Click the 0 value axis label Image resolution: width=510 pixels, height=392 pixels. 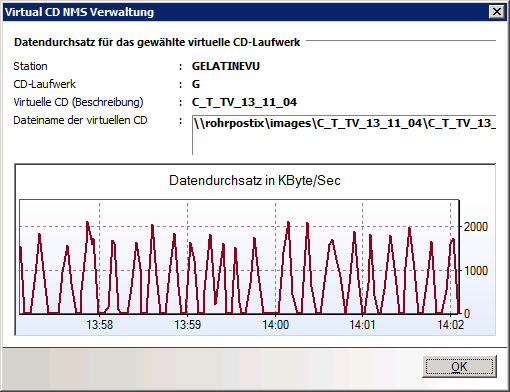point(467,314)
